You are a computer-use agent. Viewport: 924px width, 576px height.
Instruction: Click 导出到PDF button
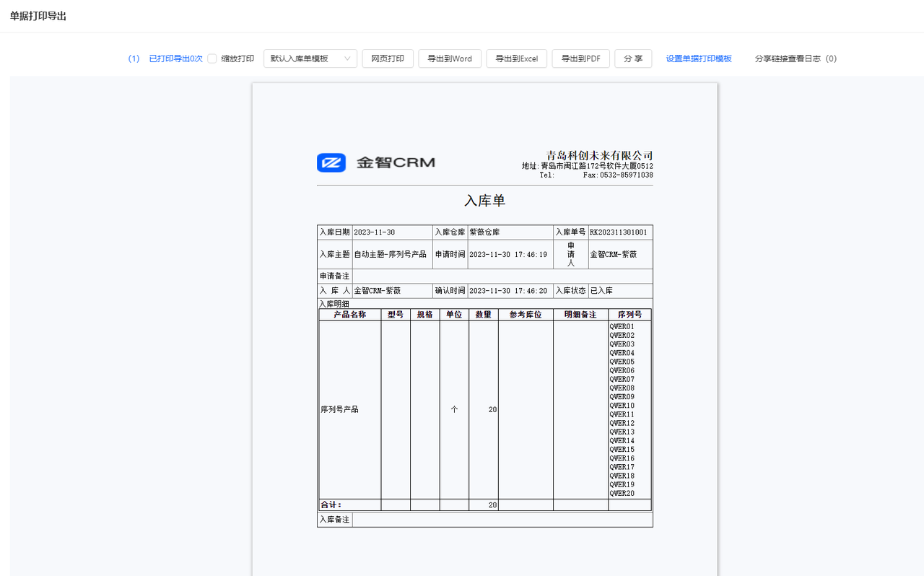[581, 58]
